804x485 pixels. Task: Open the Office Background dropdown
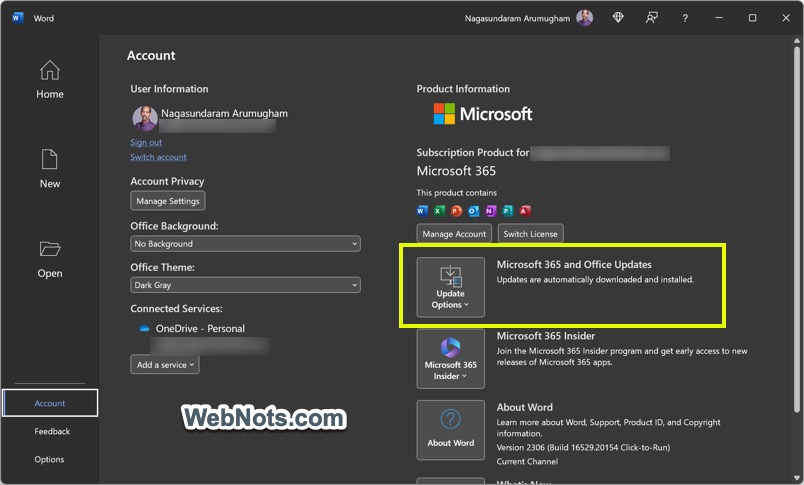[x=245, y=244]
